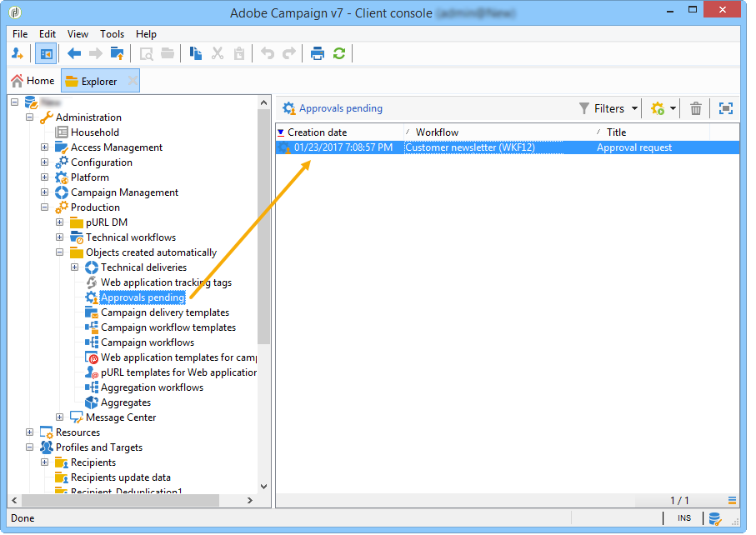The width and height of the screenshot is (756, 535).
Task: Click the Redo arrow icon
Action: click(x=288, y=53)
